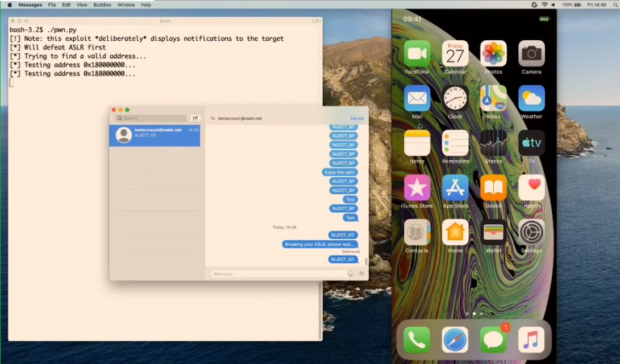The height and width of the screenshot is (364, 620).
Task: Open Messages in dock with badge 1
Action: (x=493, y=340)
